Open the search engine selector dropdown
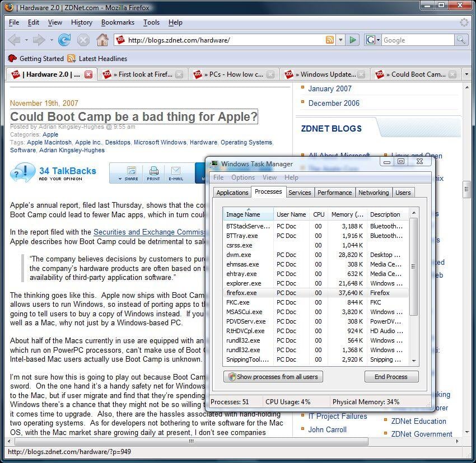 click(x=378, y=40)
